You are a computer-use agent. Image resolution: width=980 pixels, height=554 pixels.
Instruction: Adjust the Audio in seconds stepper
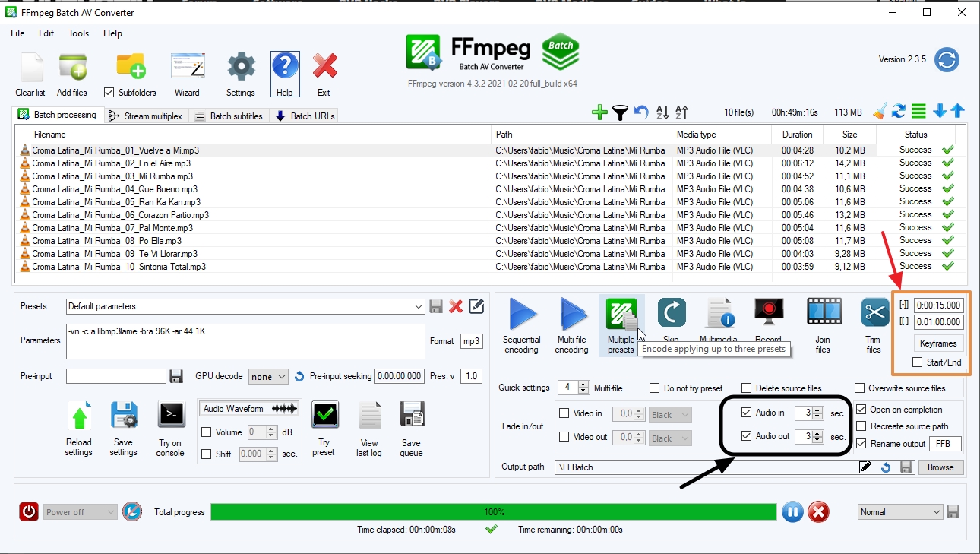click(817, 413)
